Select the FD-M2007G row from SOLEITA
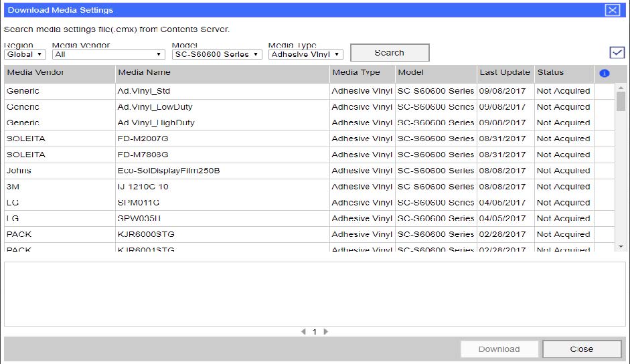The image size is (630, 364). click(x=221, y=139)
